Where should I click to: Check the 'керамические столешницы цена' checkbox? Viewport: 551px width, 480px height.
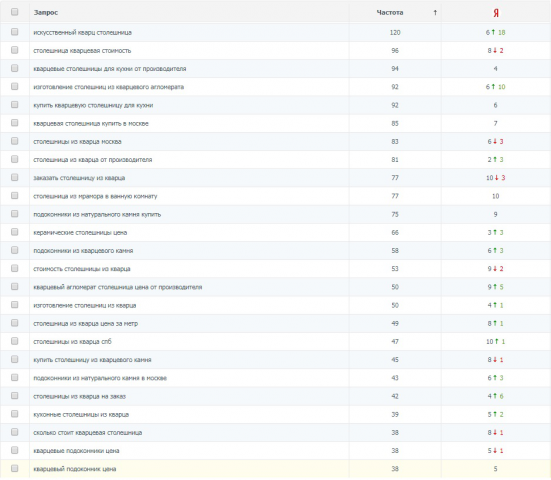point(14,232)
